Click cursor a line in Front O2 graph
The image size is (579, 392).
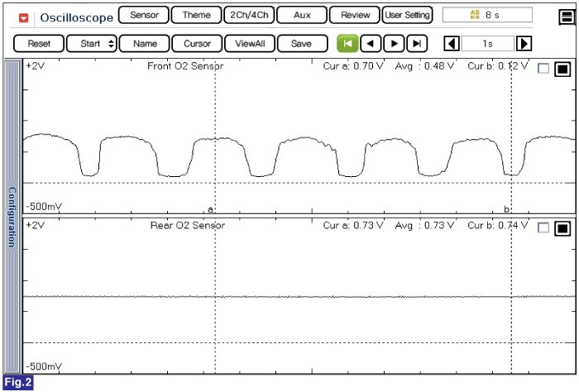[215, 132]
